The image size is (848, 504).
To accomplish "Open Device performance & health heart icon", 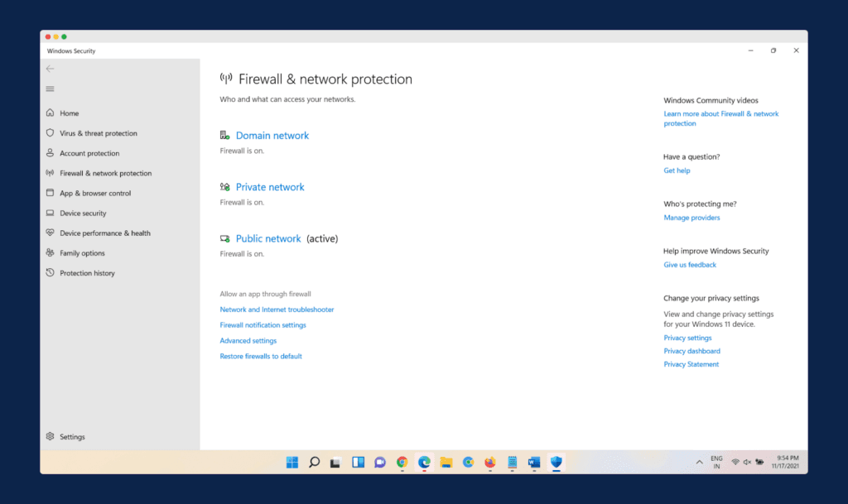I will pyautogui.click(x=51, y=233).
